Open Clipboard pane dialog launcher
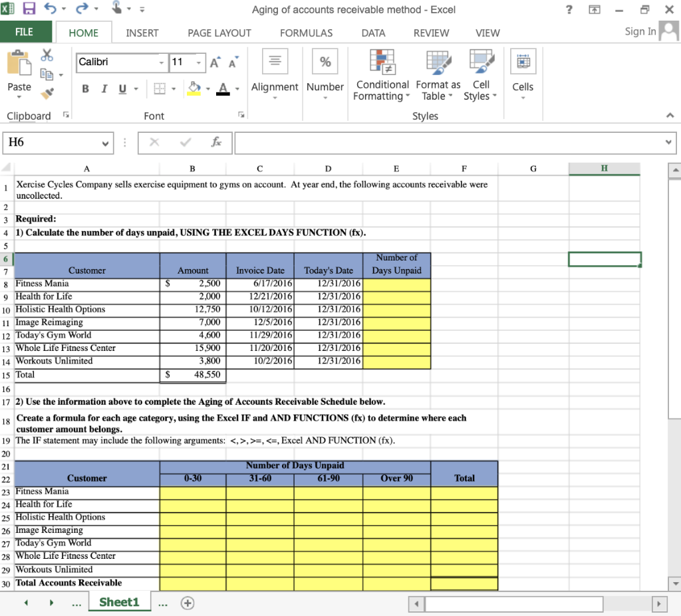Image resolution: width=681 pixels, height=616 pixels. click(x=66, y=114)
